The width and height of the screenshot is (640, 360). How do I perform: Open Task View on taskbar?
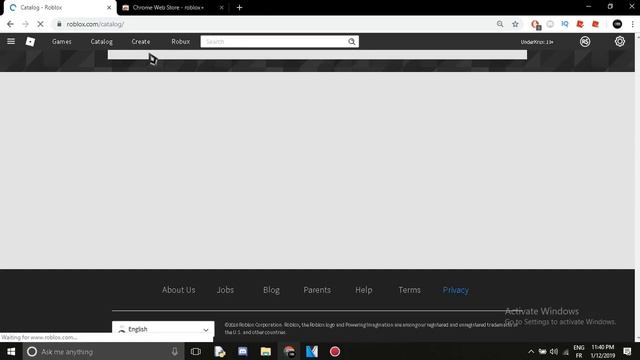tap(196, 351)
